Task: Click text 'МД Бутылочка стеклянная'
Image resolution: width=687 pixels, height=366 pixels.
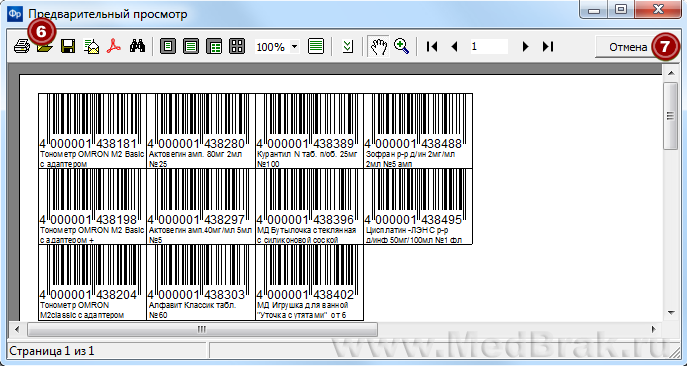Action: [x=307, y=230]
